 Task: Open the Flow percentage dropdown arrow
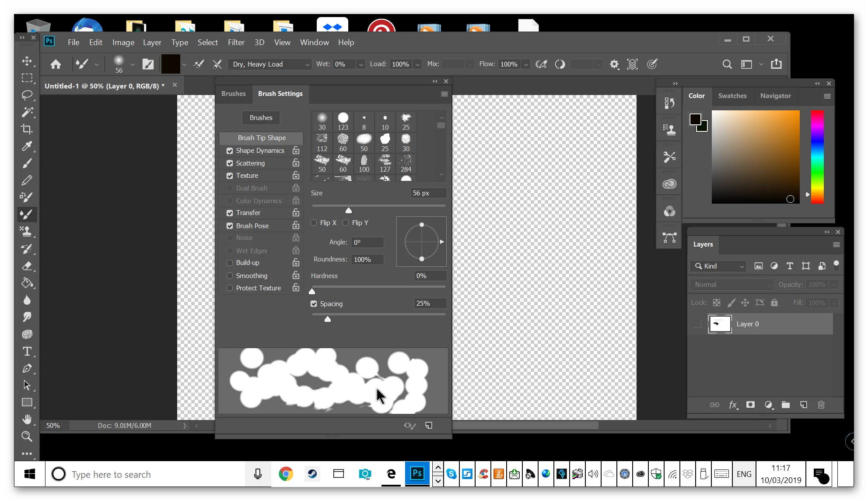pyautogui.click(x=526, y=64)
